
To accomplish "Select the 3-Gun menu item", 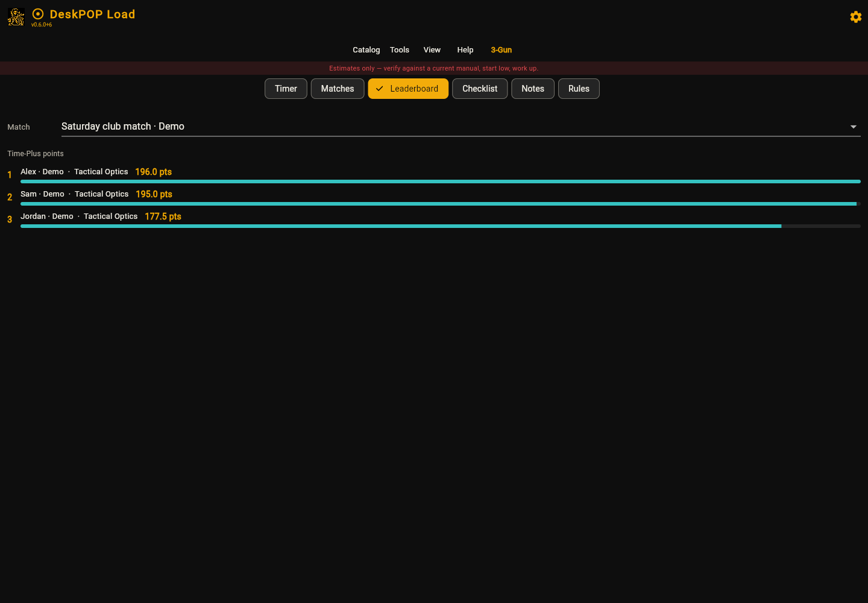I will coord(501,50).
